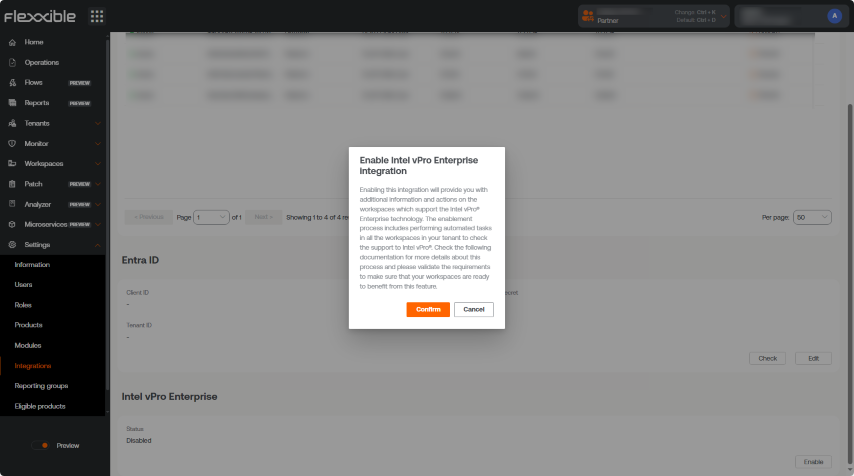Cancel the Intel vPro dialog

point(474,309)
